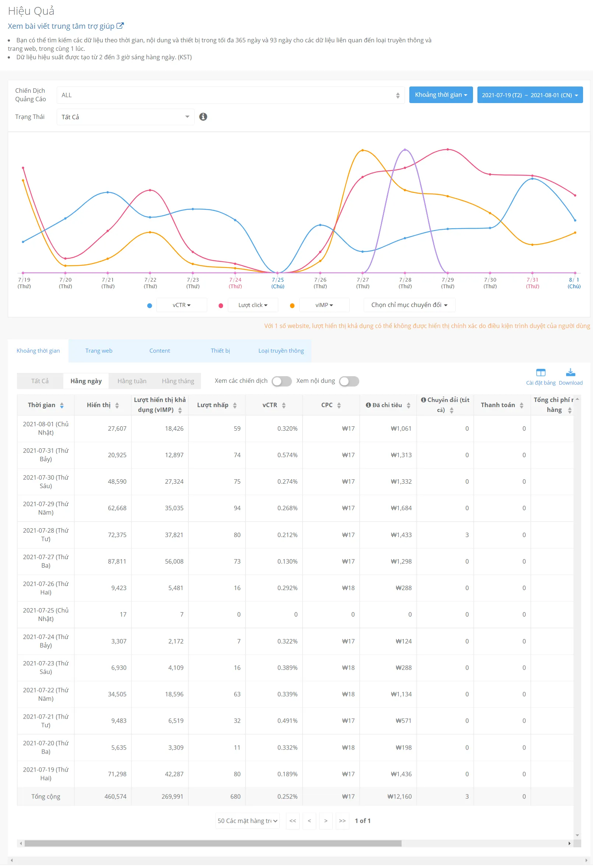Open the Khoảng thời gian dropdown button
This screenshot has height=868, width=593.
pos(441,95)
